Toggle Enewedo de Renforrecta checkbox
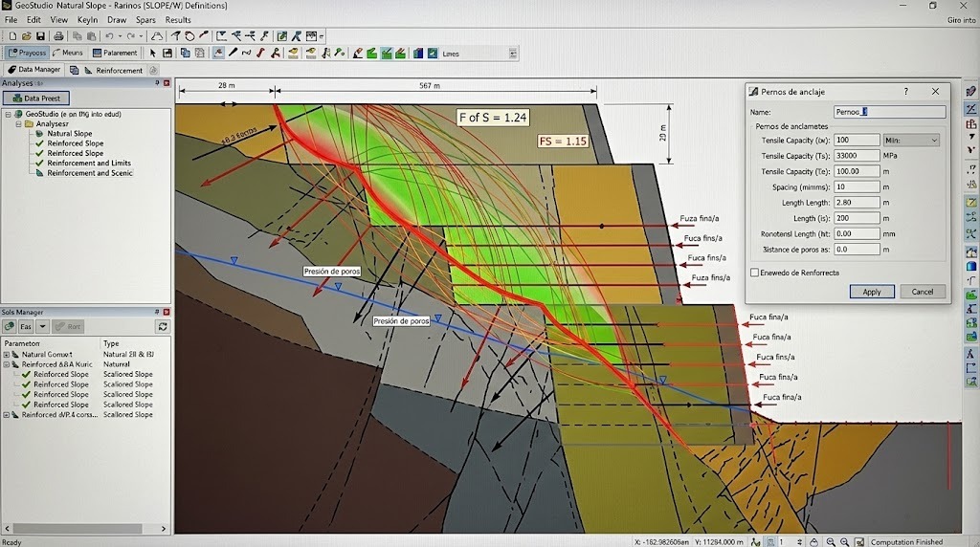The height and width of the screenshot is (547, 980). coord(754,273)
